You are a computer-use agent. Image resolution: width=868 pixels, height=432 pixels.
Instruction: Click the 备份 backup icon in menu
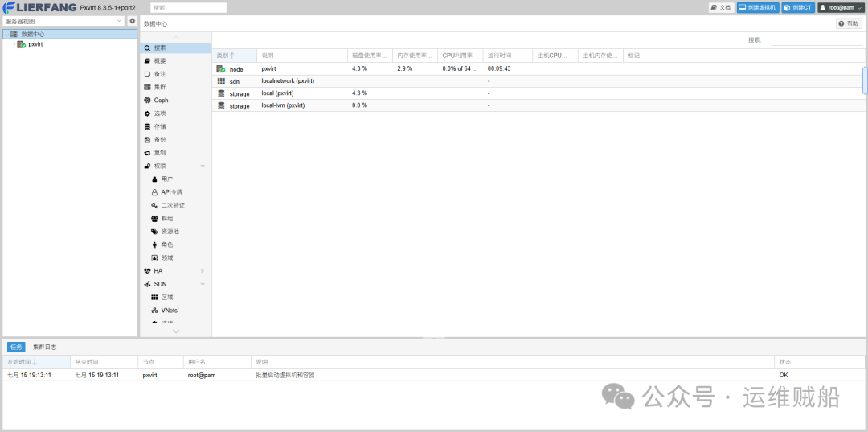pos(147,139)
